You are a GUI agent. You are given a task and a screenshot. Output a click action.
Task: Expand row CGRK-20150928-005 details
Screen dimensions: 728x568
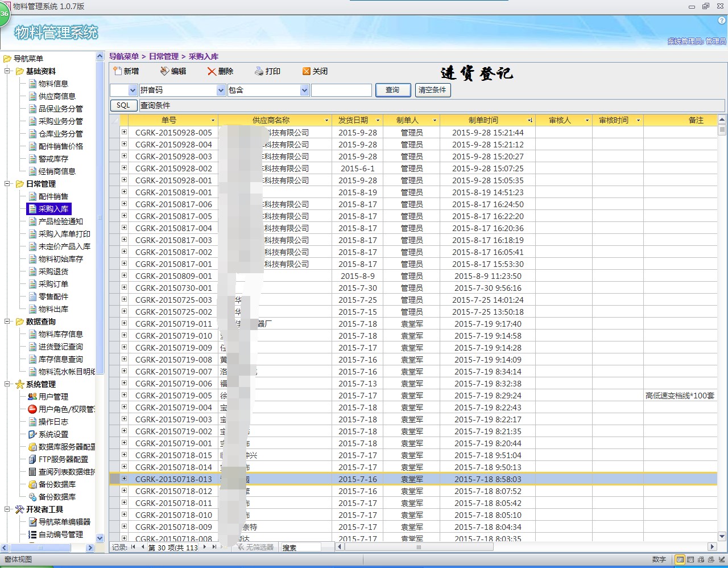(124, 132)
